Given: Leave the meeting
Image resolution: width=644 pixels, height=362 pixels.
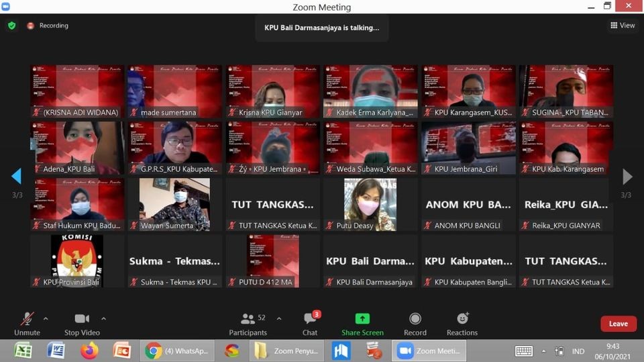Looking at the screenshot, I should pyautogui.click(x=618, y=324).
